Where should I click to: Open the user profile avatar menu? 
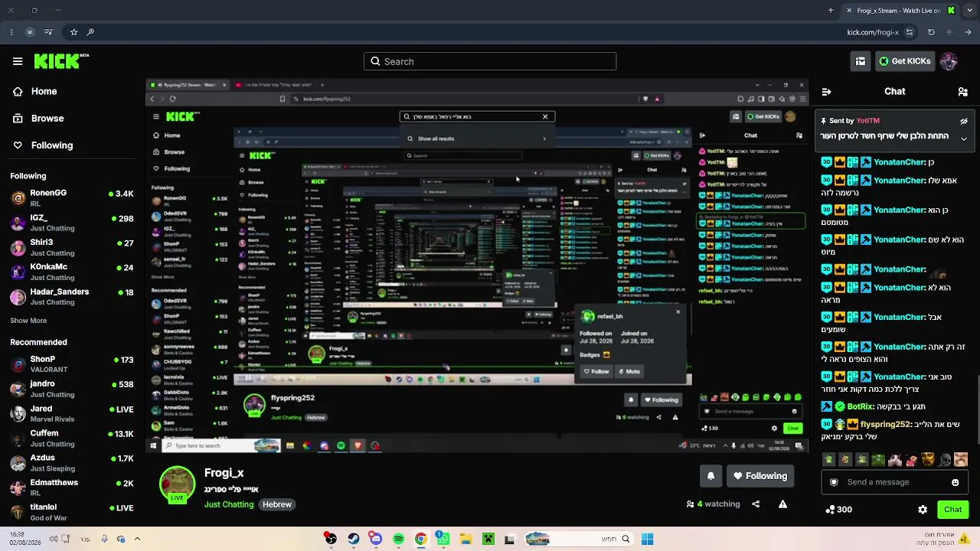tap(949, 61)
